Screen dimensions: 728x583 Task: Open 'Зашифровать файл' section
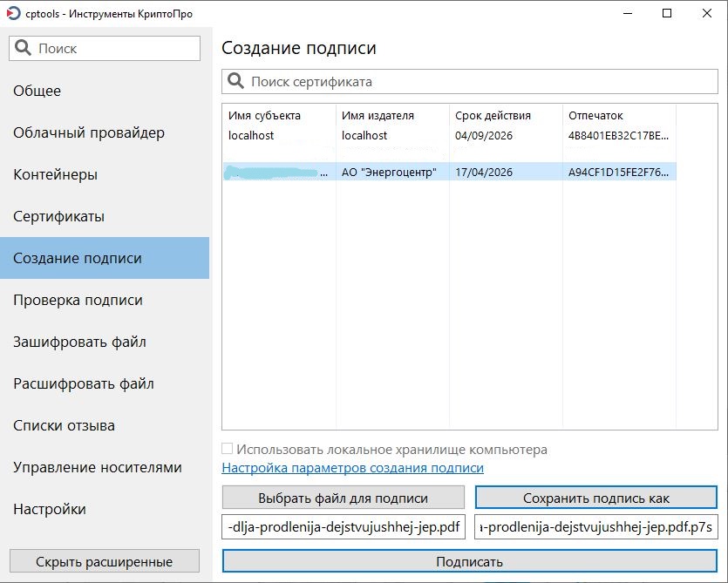point(79,342)
